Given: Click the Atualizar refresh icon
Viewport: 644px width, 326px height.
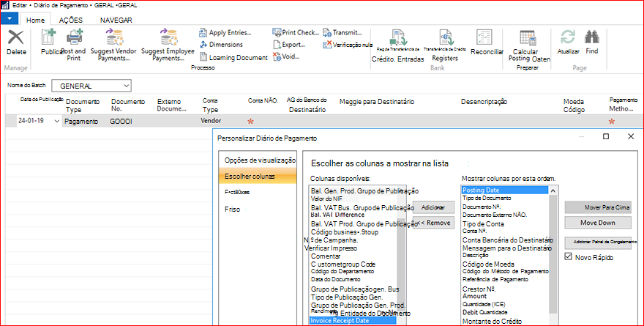Looking at the screenshot, I should point(568,37).
